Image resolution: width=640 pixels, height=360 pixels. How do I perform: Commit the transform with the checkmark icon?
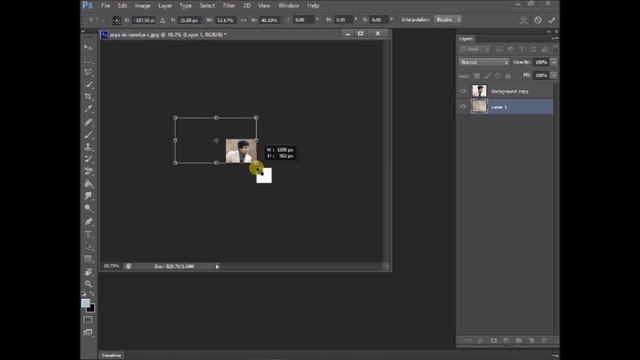click(x=552, y=20)
